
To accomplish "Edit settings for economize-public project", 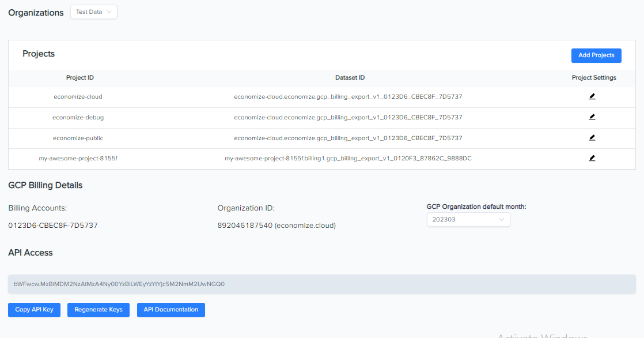I will tap(592, 138).
